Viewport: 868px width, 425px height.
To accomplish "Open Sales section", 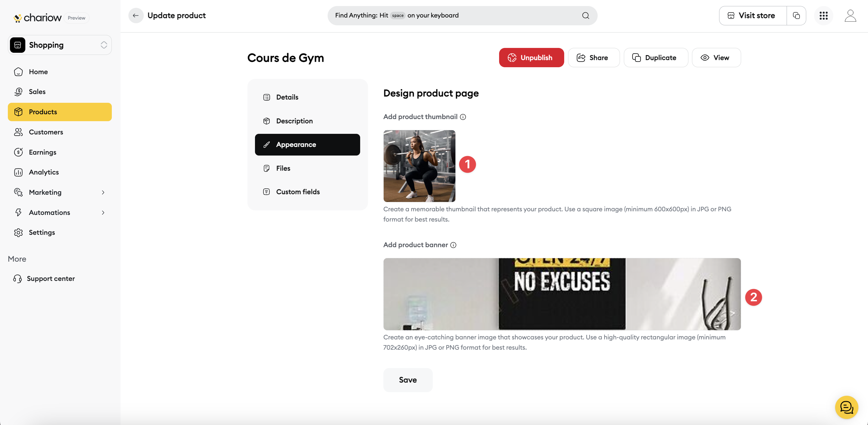I will pyautogui.click(x=60, y=92).
